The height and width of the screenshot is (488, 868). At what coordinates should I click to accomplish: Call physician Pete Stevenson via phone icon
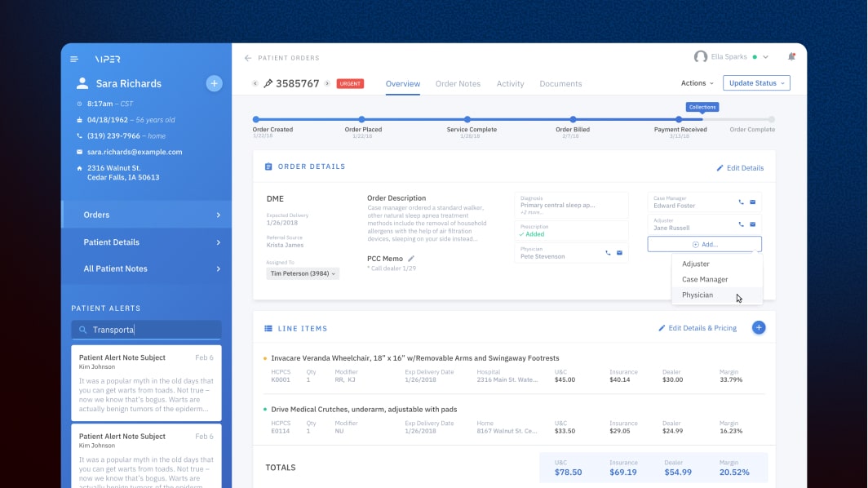pyautogui.click(x=608, y=253)
